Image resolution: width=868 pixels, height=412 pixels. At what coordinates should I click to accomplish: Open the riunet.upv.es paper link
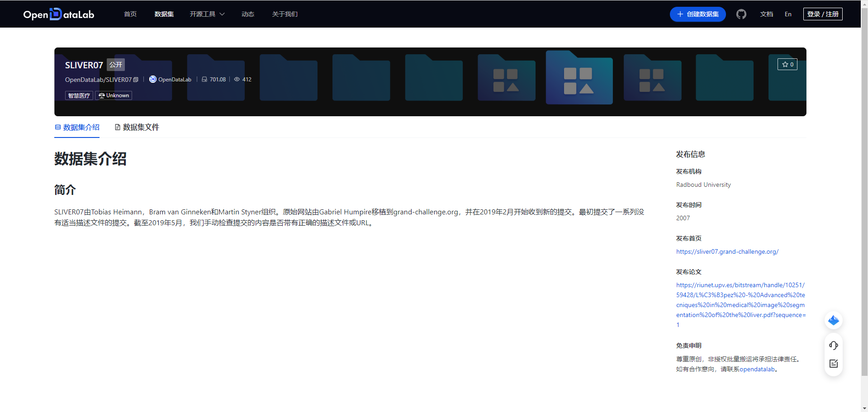pyautogui.click(x=741, y=305)
